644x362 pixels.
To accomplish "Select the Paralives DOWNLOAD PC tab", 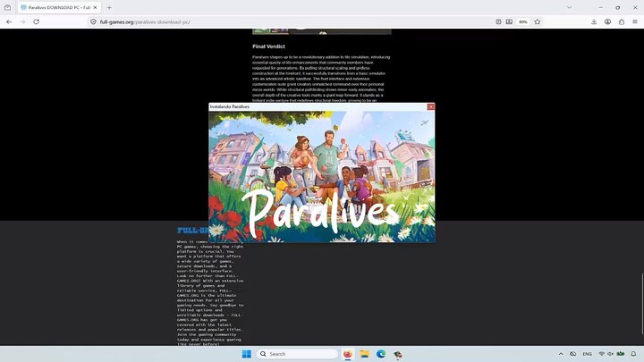I will point(59,7).
